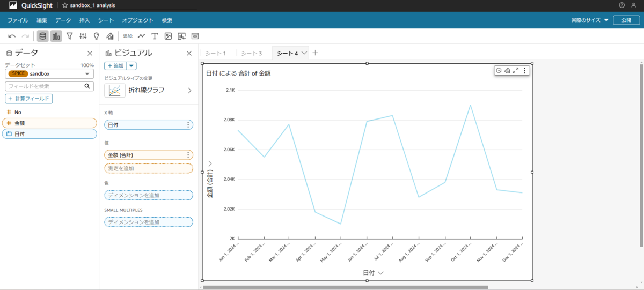The image size is (644, 290).
Task: Switch to the シート 1 tab
Action: click(x=216, y=53)
